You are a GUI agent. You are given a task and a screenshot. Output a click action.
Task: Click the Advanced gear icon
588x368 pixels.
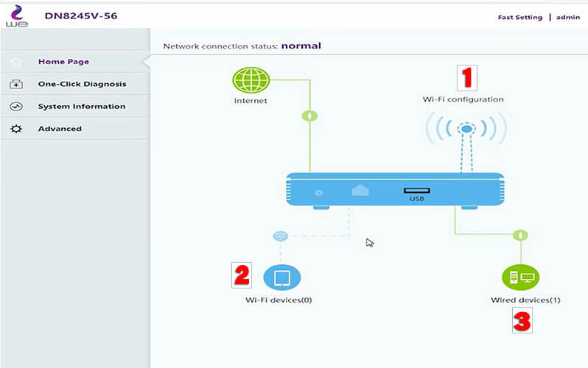[16, 129]
